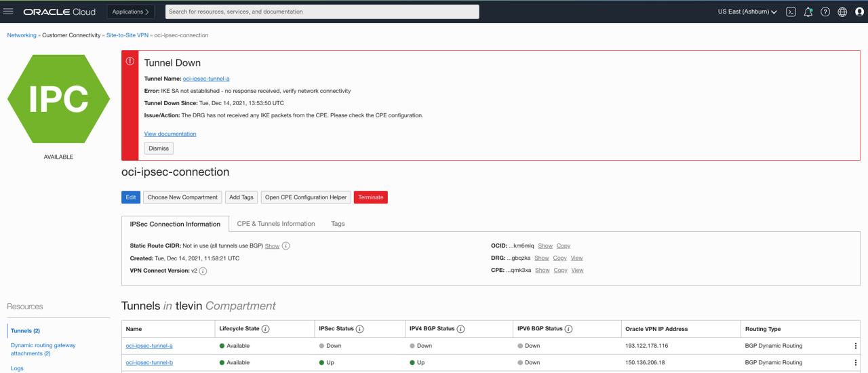Open oci-ipsec-tunnel-a link in alert
868x373 pixels.
(x=206, y=79)
